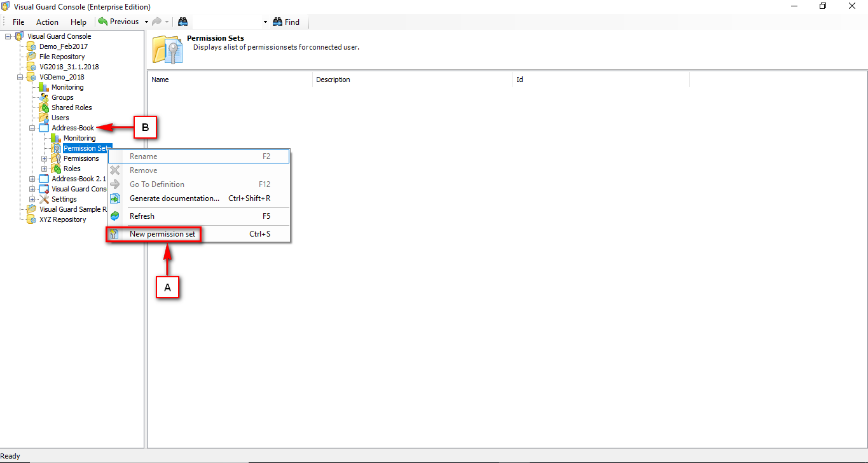Expand the Visual Guard Console application node
This screenshot has height=463, width=868.
(x=32, y=189)
